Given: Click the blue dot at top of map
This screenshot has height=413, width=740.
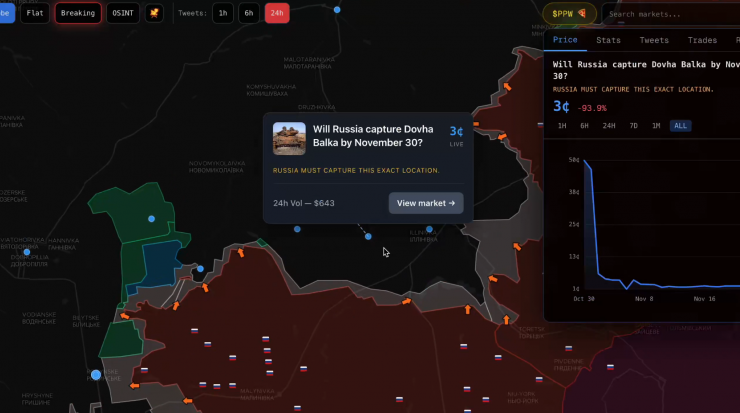Looking at the screenshot, I should [x=336, y=8].
